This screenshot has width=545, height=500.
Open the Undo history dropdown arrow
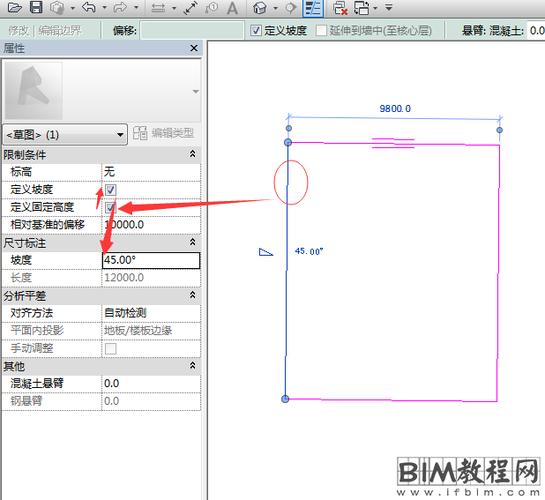(104, 8)
